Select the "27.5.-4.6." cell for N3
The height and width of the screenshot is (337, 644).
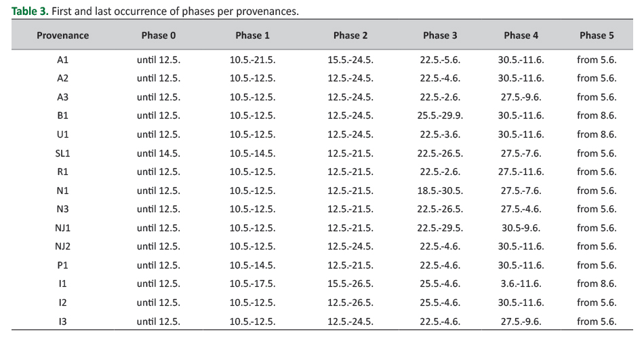(x=521, y=210)
